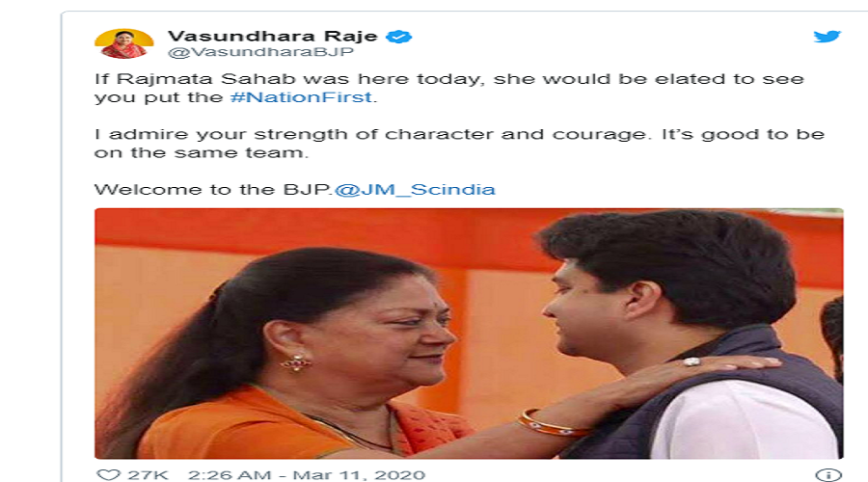
Task: Click the @VasundharaBJP handle
Action: (260, 52)
